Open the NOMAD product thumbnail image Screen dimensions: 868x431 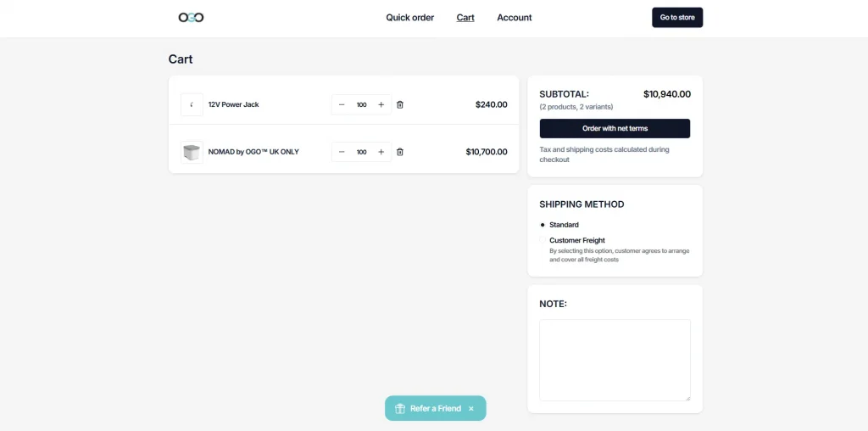click(192, 152)
